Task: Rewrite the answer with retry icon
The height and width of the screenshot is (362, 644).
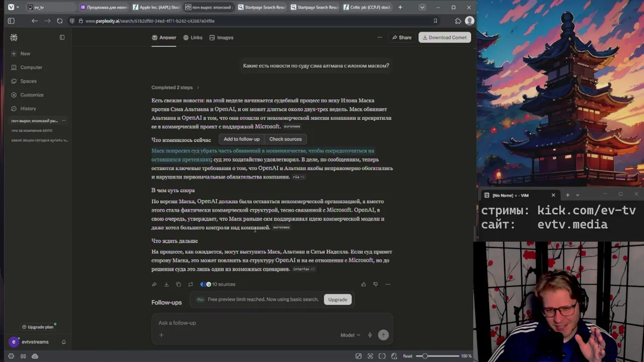Action: tap(191, 285)
